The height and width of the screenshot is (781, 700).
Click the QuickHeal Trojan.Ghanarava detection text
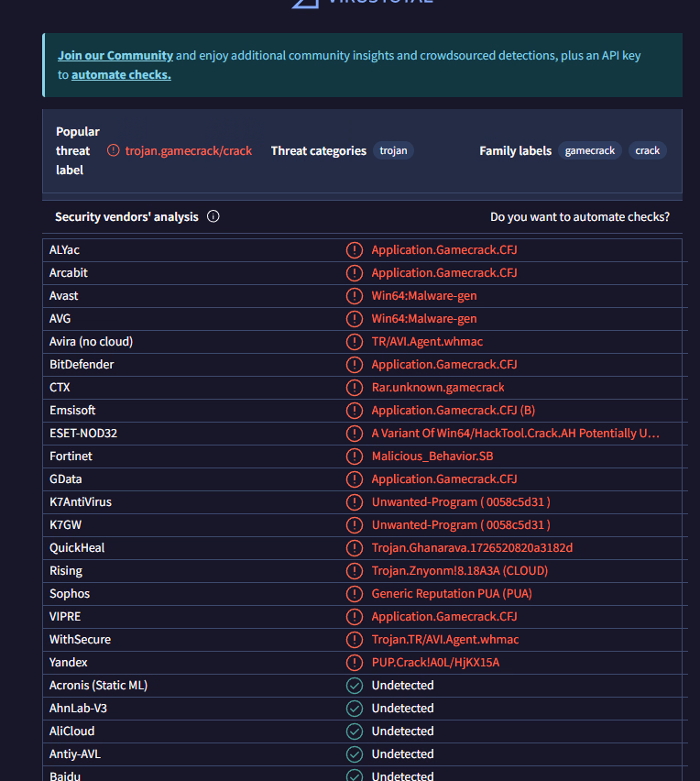pos(472,547)
